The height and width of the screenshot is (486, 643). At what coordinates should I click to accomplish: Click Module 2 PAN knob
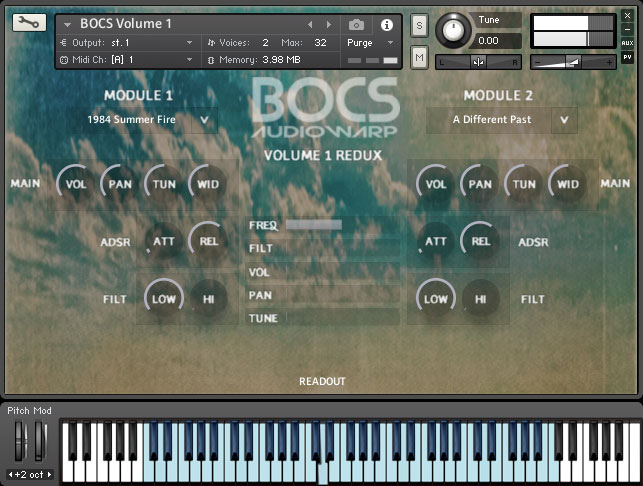pyautogui.click(x=480, y=184)
